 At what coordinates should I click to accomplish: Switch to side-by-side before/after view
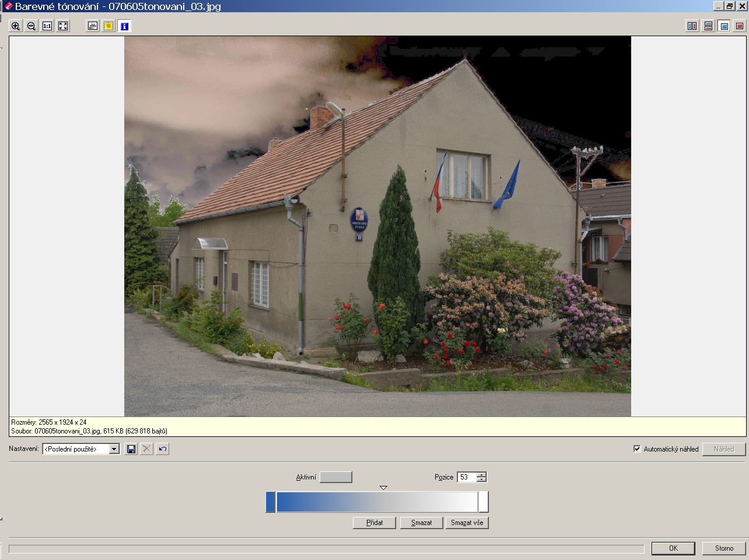(692, 26)
